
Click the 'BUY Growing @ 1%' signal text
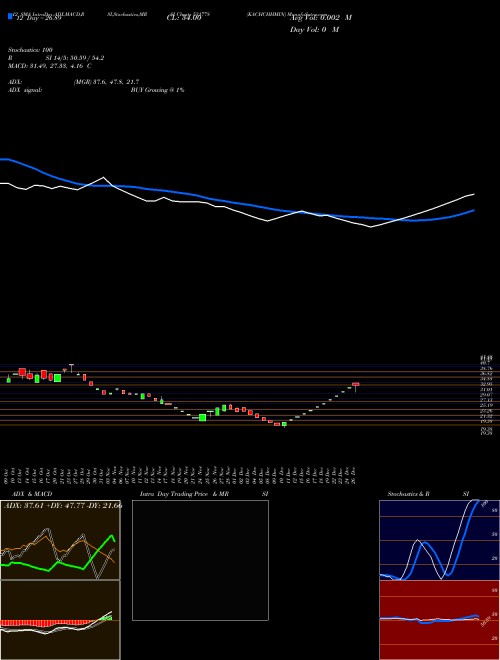tap(157, 90)
